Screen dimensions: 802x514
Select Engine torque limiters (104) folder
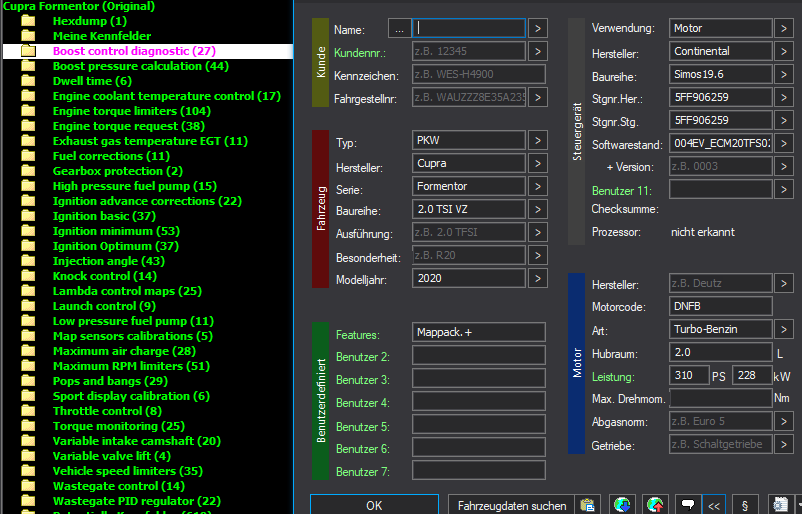click(x=131, y=111)
